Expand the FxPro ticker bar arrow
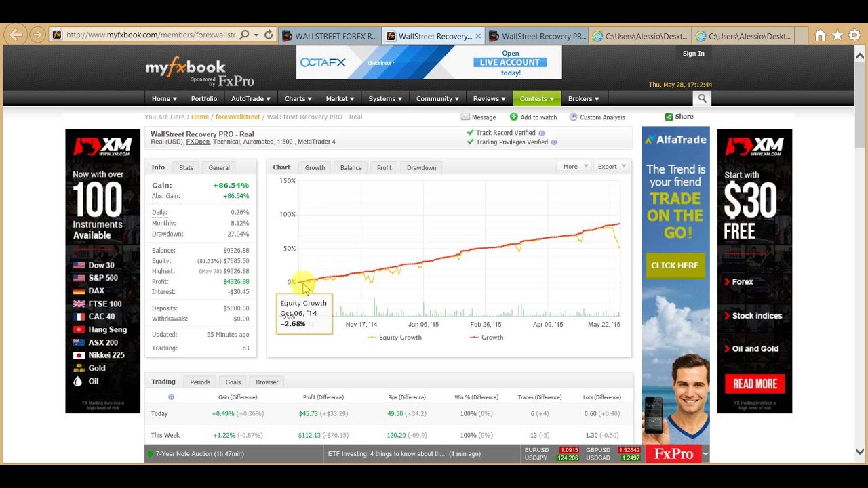Viewport: 868px width, 488px height. (x=705, y=454)
